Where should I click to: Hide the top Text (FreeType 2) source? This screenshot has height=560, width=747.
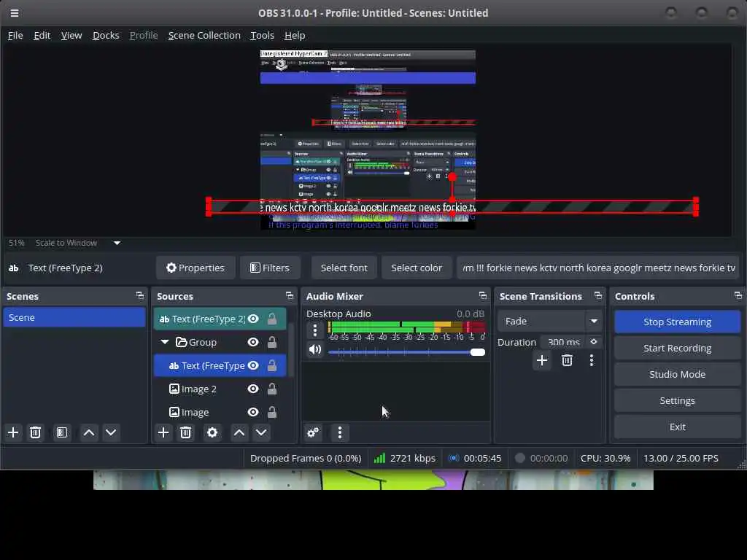[x=253, y=319]
